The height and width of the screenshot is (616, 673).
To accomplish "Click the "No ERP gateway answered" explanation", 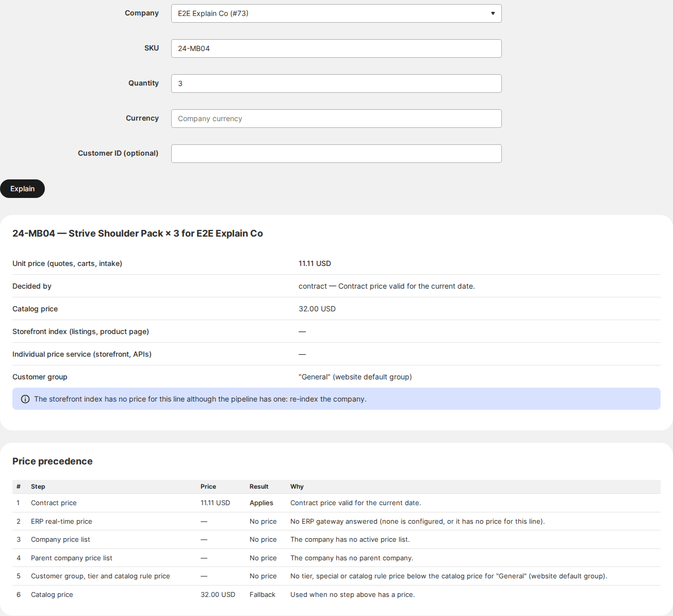I will click(418, 522).
